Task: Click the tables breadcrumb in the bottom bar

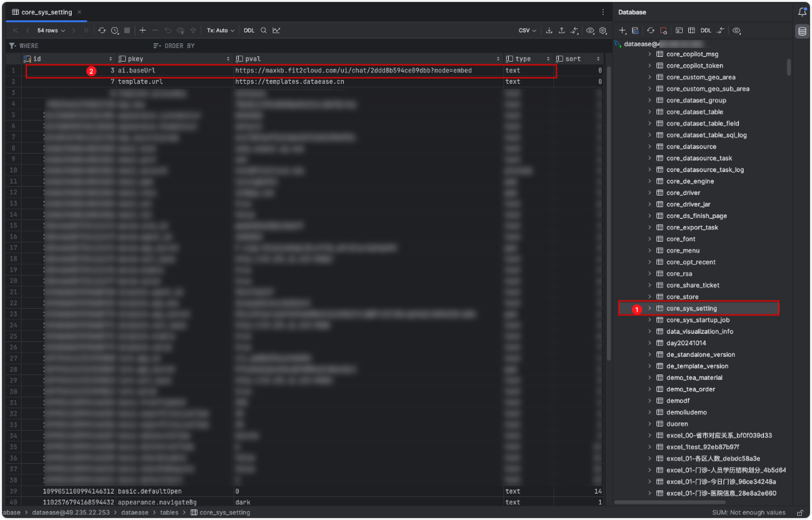Action: click(169, 513)
